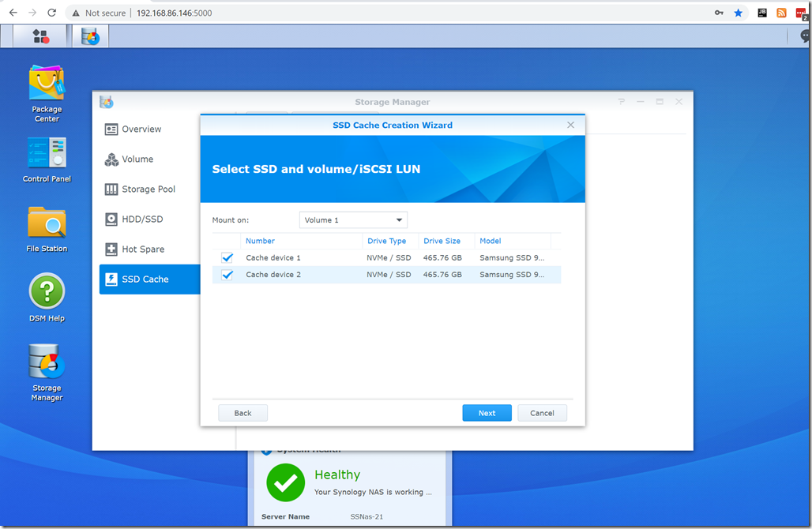The width and height of the screenshot is (812, 529).
Task: Sort by the Model column header
Action: [x=513, y=241]
